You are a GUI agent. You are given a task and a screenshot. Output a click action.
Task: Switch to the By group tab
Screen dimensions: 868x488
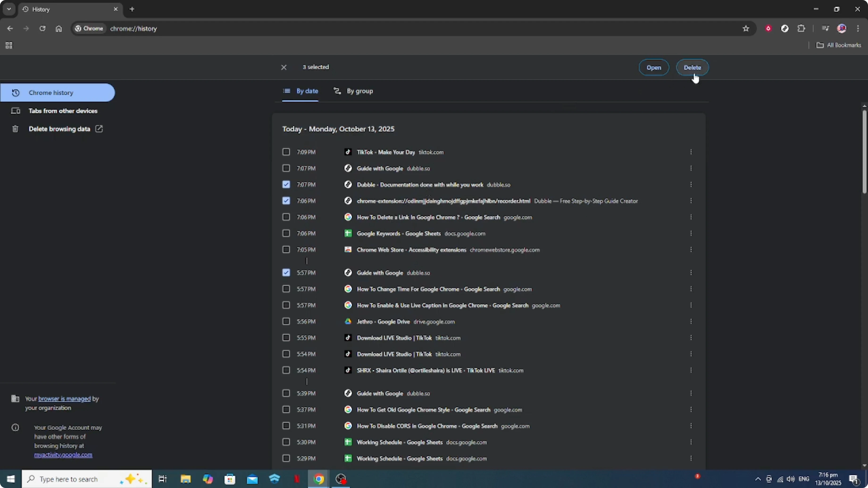353,91
